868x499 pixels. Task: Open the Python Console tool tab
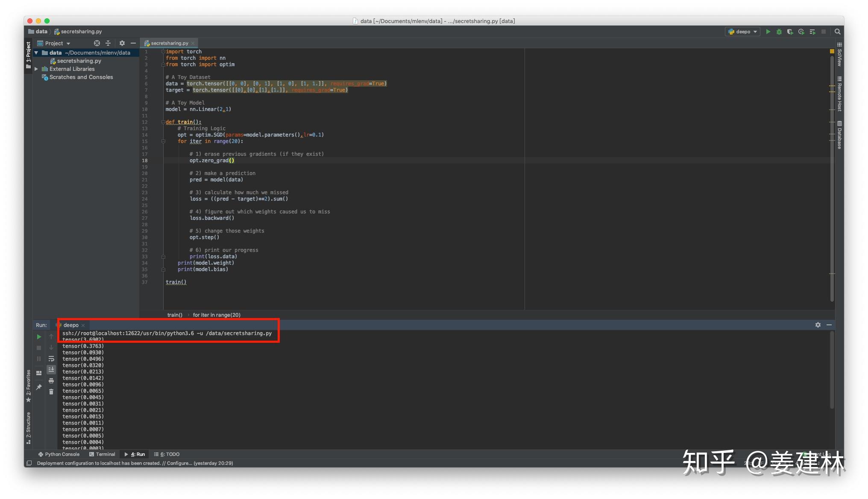pos(59,454)
